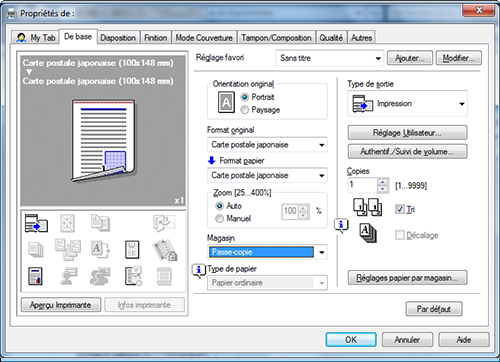Open Réglage Utilisateur... settings

407,133
